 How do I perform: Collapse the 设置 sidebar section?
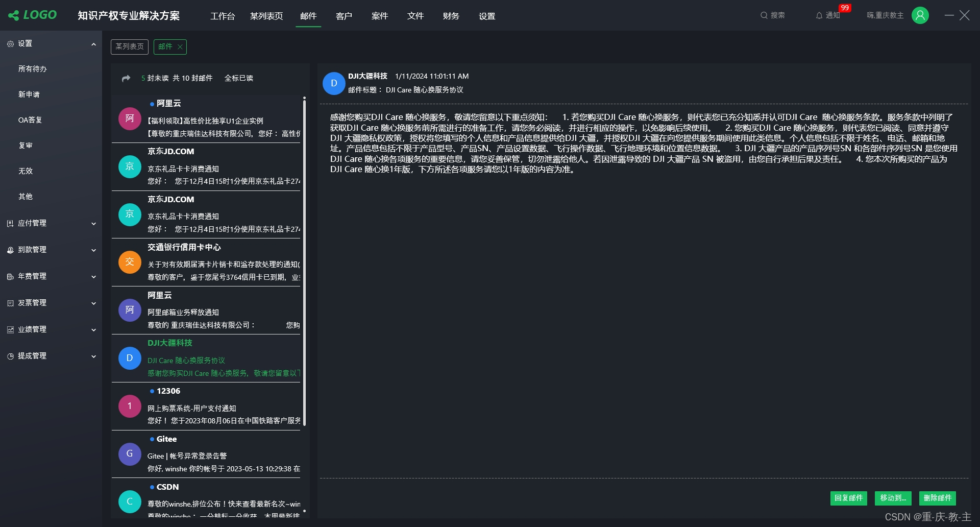[93, 44]
